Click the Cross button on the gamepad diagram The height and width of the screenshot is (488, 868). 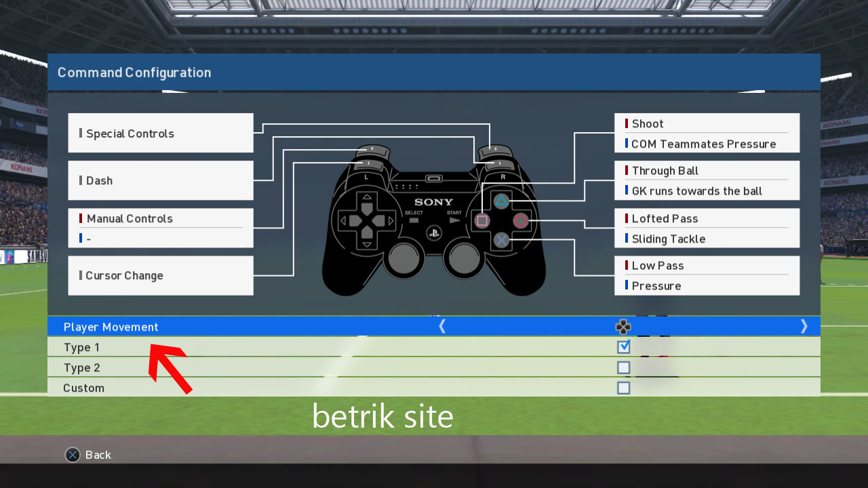[500, 240]
